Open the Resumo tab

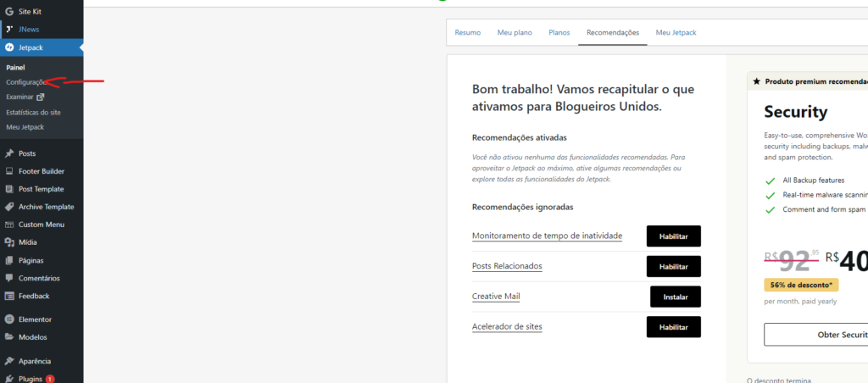(468, 33)
